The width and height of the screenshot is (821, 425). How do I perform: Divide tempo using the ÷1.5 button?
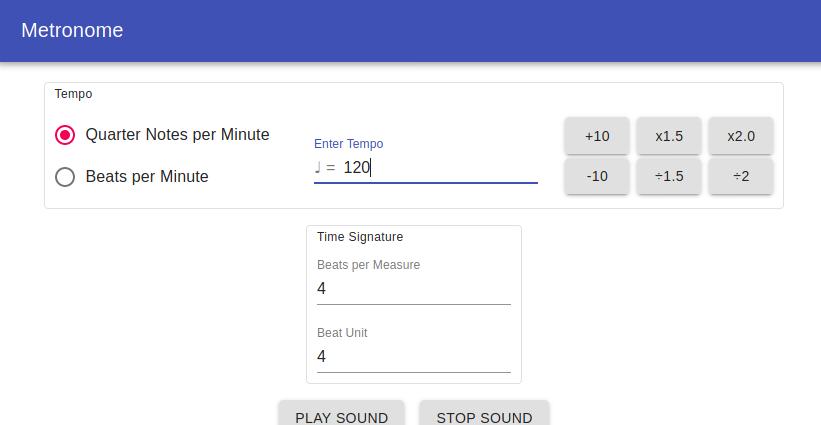669,176
